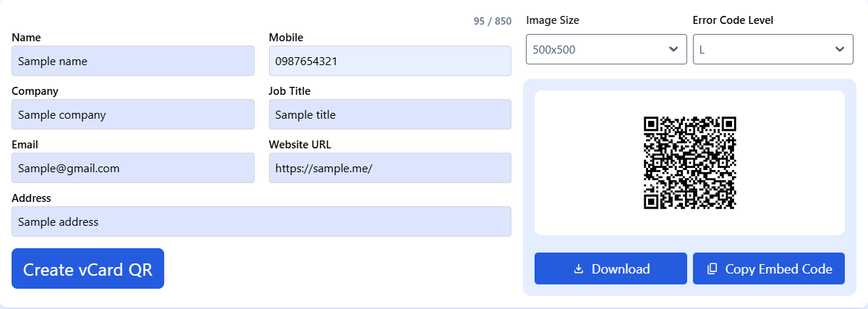Select the Address input field

pyautogui.click(x=261, y=221)
